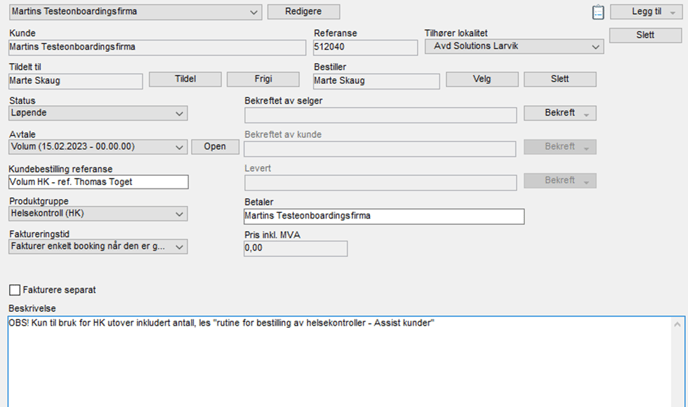Click Open button next to Avtale

pyautogui.click(x=215, y=147)
